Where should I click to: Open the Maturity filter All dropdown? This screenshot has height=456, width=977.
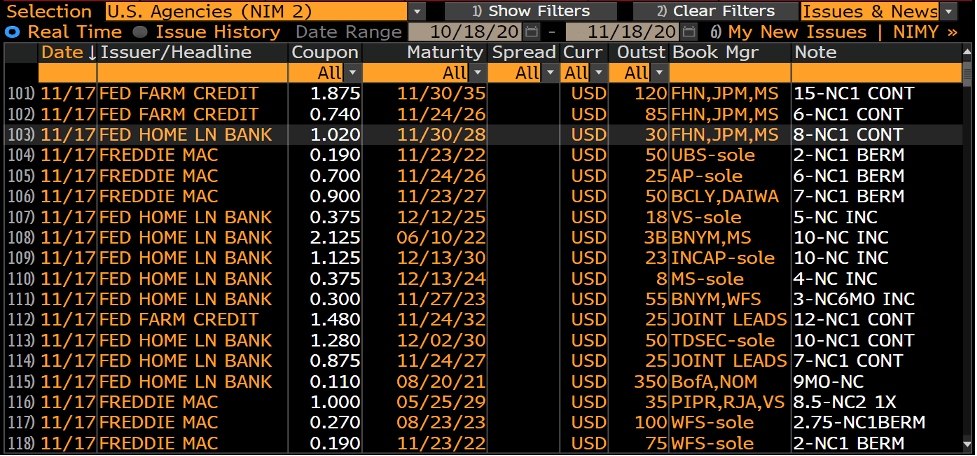click(478, 73)
